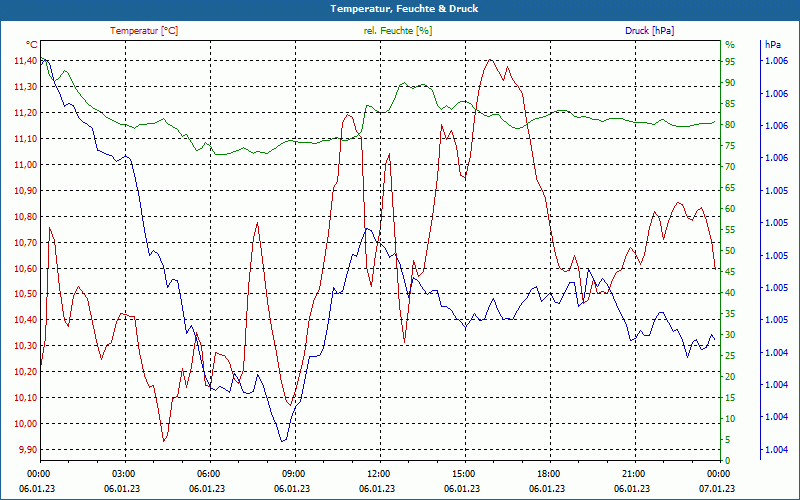Click temperature axis value '9,90'
Screen dimensions: 800x500
tap(27, 449)
